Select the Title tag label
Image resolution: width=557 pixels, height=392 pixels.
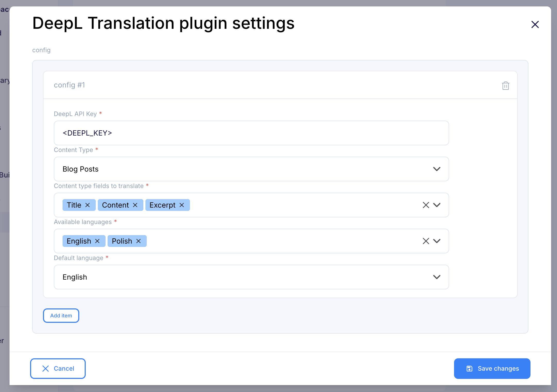74,205
